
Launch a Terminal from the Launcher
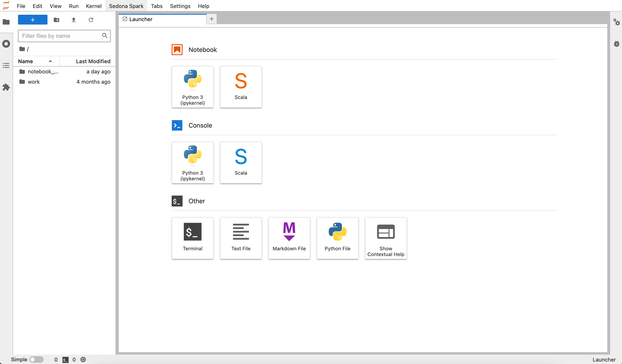pos(192,238)
